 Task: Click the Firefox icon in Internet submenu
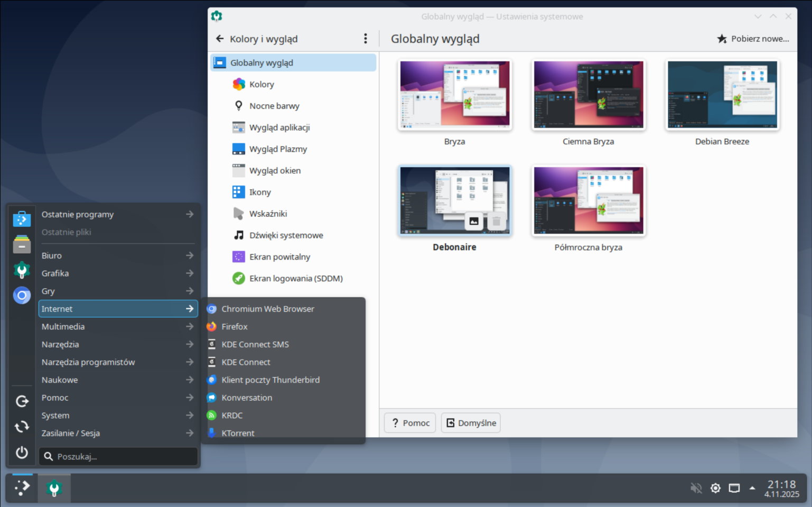click(212, 327)
